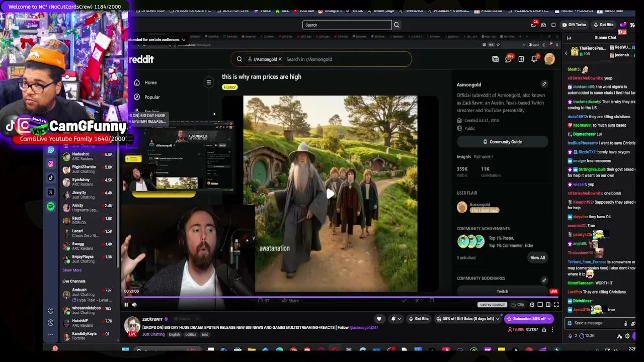Open stream more options three dots

point(552,330)
